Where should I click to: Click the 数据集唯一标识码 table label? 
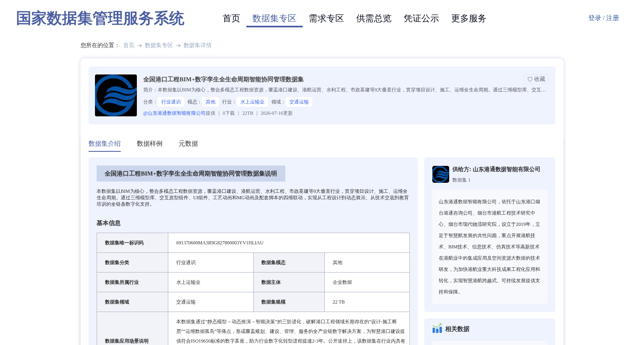(124, 243)
